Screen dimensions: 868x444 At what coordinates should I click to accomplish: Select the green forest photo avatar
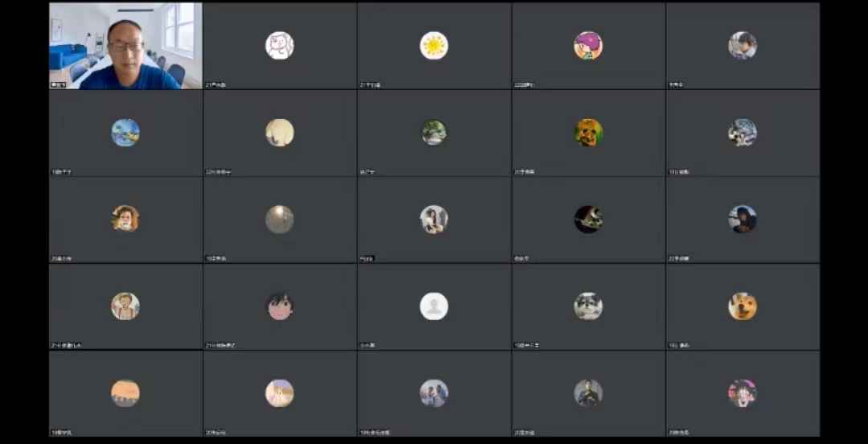pos(434,133)
